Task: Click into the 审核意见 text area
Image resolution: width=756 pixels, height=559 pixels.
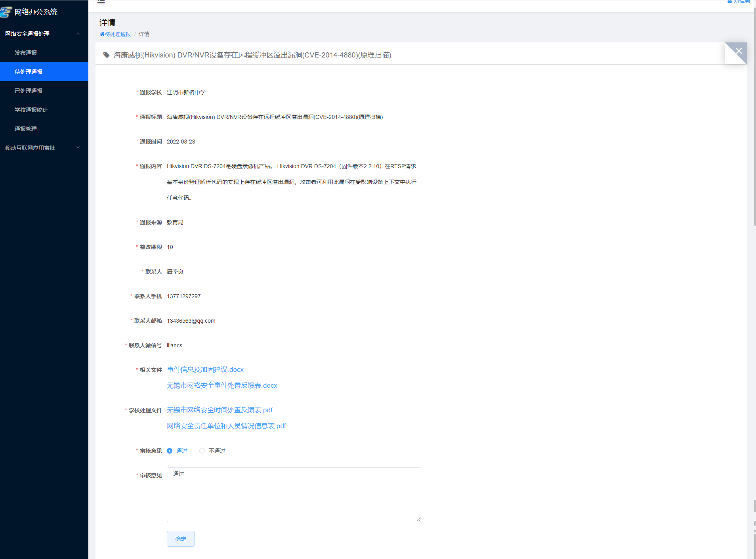Action: (294, 495)
